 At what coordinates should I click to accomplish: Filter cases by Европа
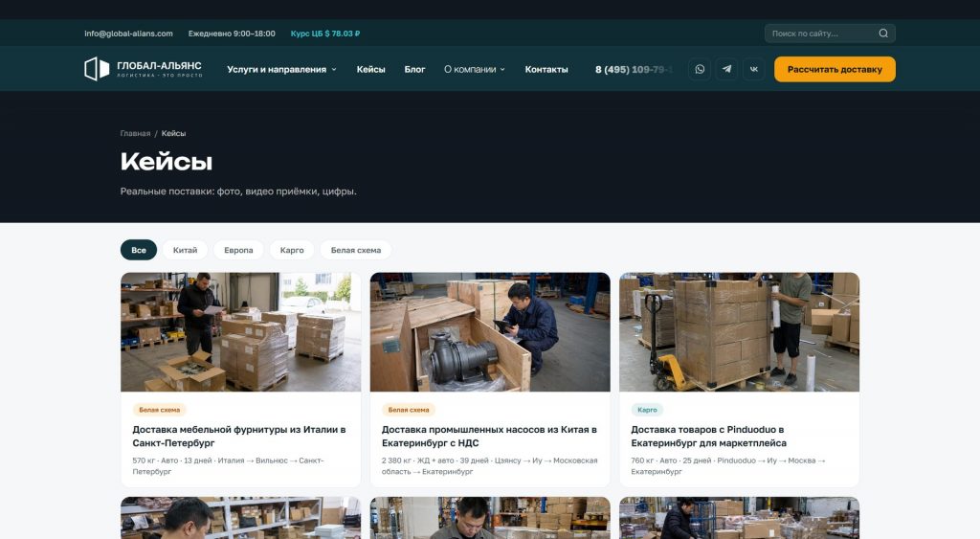click(x=238, y=250)
